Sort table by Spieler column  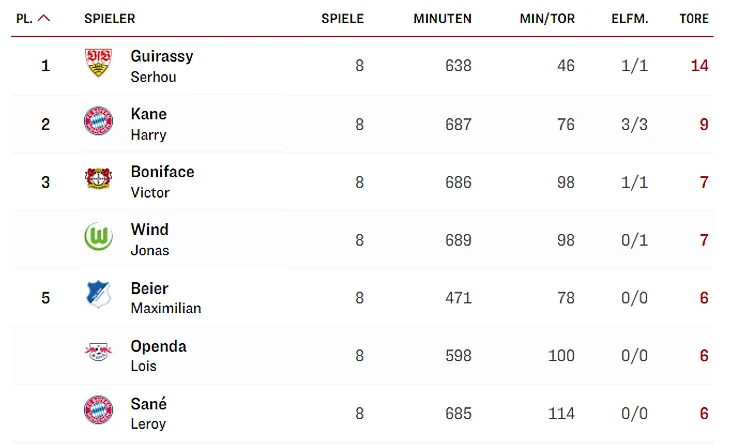(x=109, y=18)
